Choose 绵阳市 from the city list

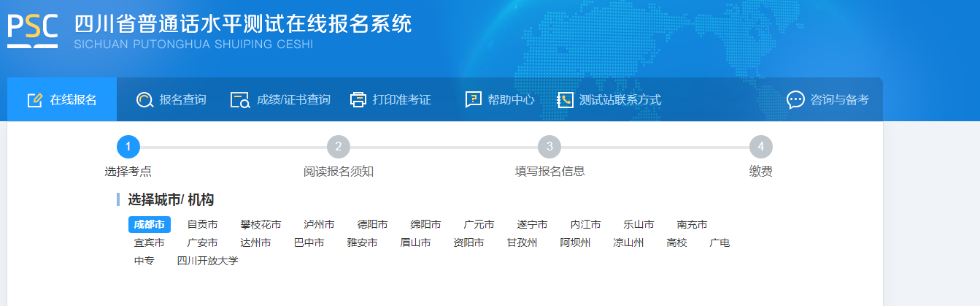tap(425, 224)
